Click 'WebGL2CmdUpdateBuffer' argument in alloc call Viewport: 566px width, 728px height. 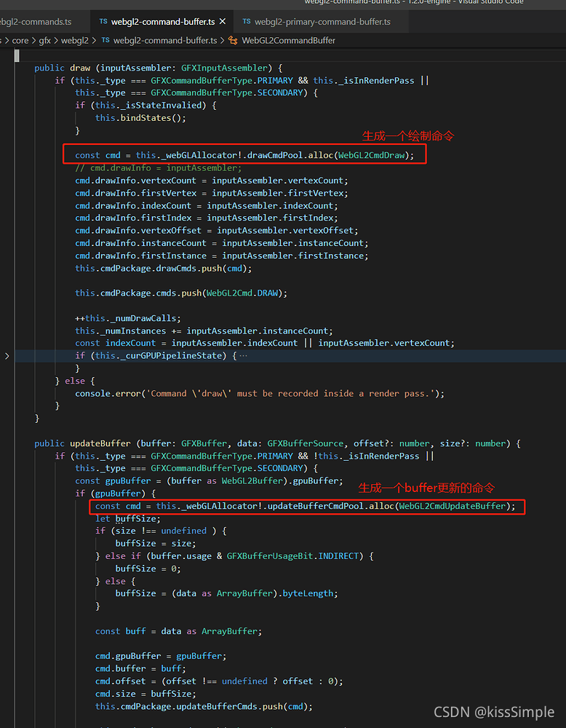(x=453, y=506)
